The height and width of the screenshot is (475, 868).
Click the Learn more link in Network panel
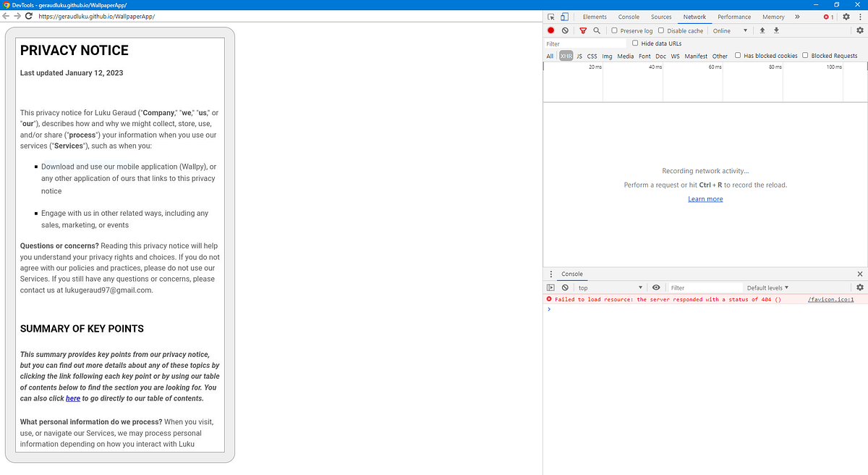pos(705,198)
